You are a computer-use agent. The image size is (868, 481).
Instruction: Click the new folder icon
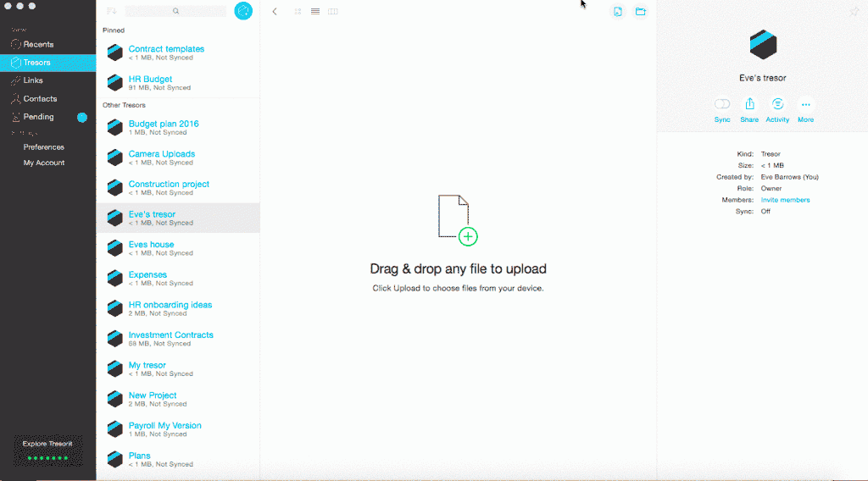pos(641,11)
